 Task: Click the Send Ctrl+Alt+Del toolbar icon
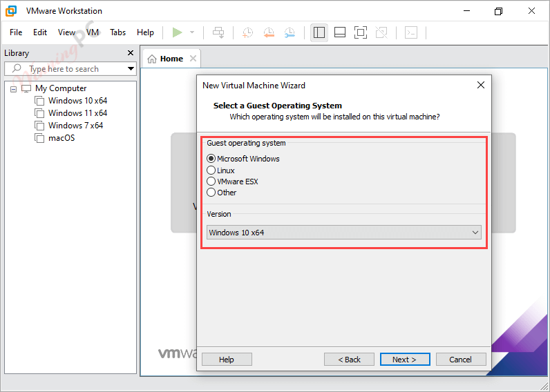pos(218,32)
